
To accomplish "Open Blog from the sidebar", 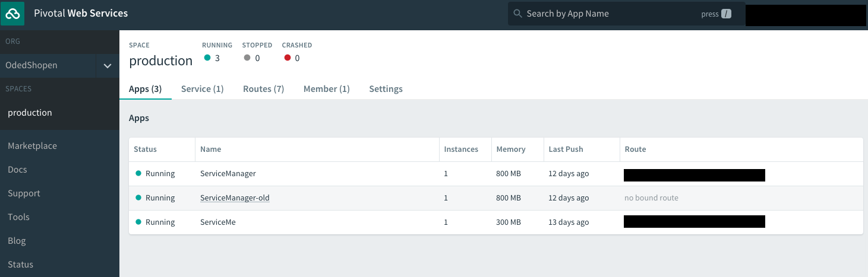I will 17,241.
